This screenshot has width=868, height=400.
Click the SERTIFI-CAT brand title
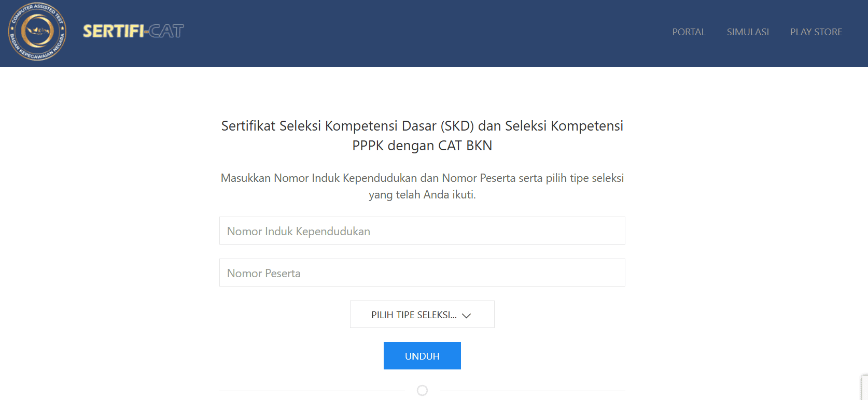133,32
